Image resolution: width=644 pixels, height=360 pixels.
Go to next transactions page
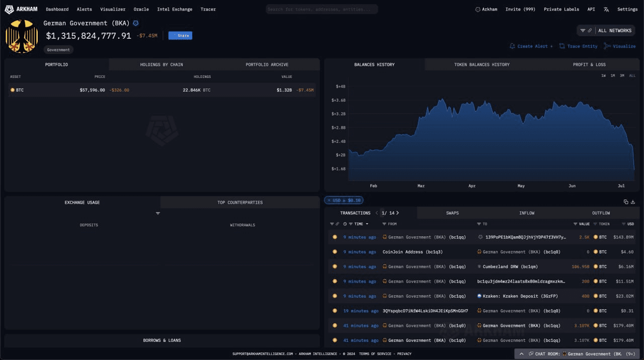pyautogui.click(x=397, y=213)
